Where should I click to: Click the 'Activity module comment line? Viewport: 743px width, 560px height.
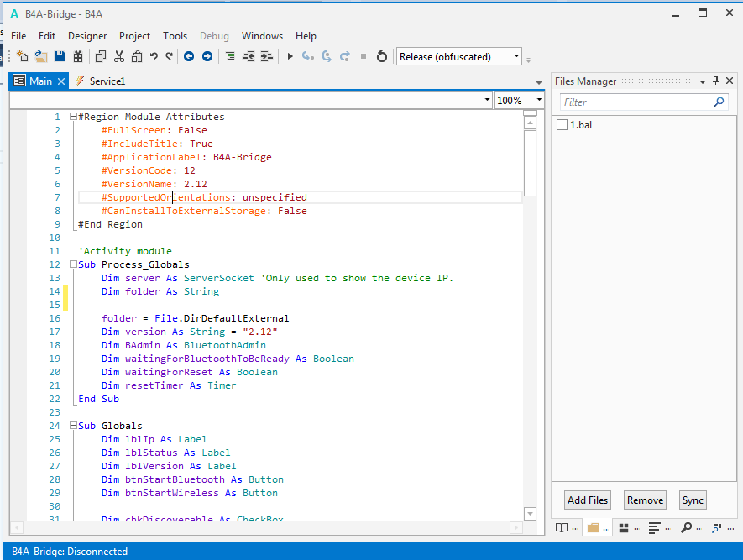(125, 251)
